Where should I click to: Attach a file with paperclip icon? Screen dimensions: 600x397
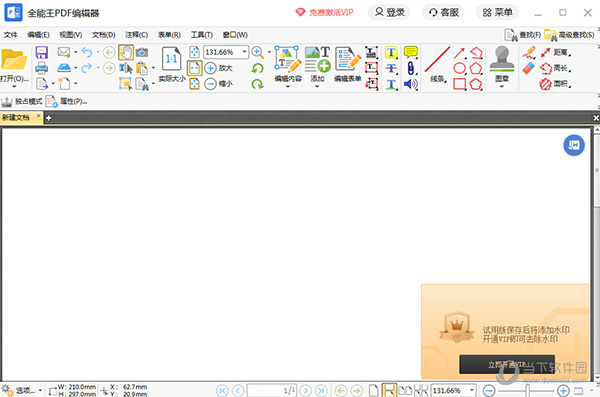click(x=411, y=69)
